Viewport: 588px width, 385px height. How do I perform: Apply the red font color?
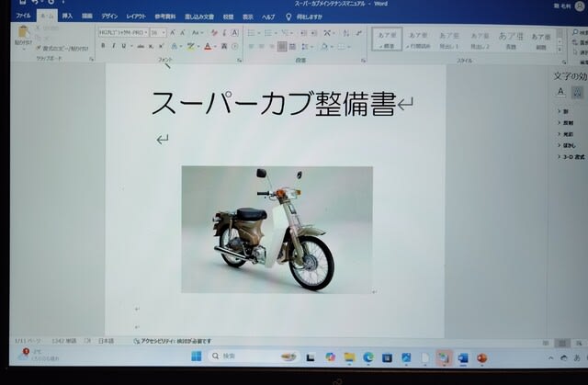(208, 47)
